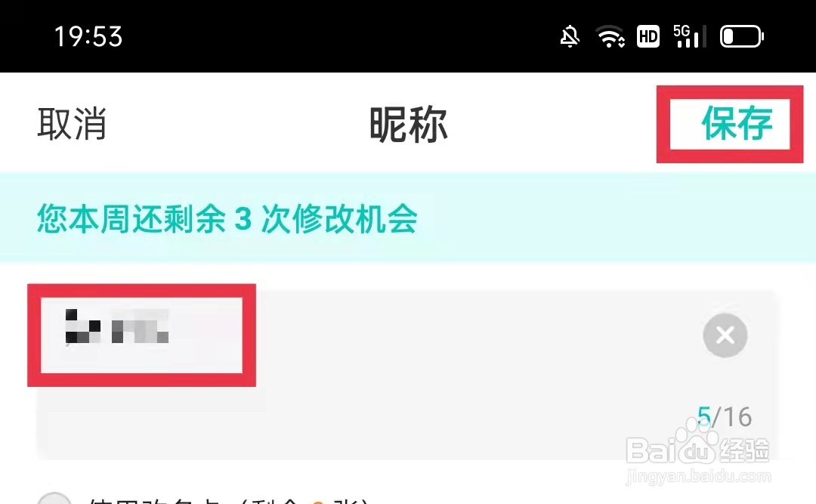Clear the nickname with the X icon
Image resolution: width=816 pixels, height=504 pixels.
point(725,335)
